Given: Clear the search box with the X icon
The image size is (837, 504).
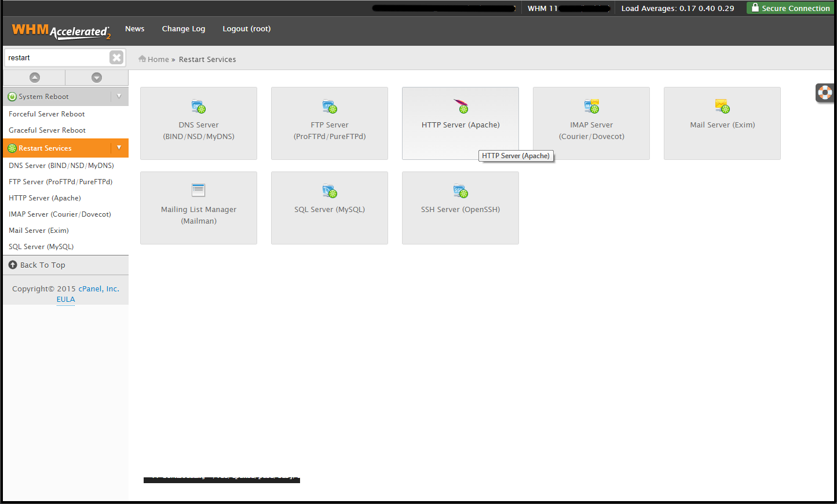Looking at the screenshot, I should [x=116, y=57].
